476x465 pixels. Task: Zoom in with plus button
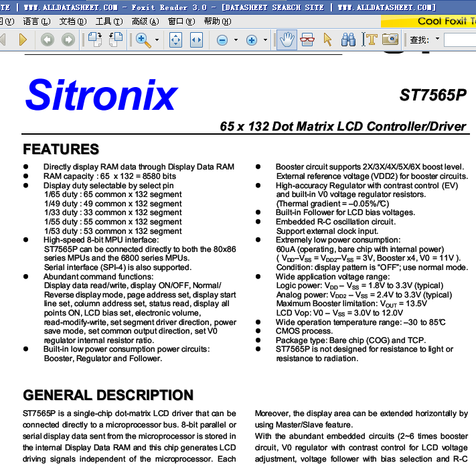(252, 40)
